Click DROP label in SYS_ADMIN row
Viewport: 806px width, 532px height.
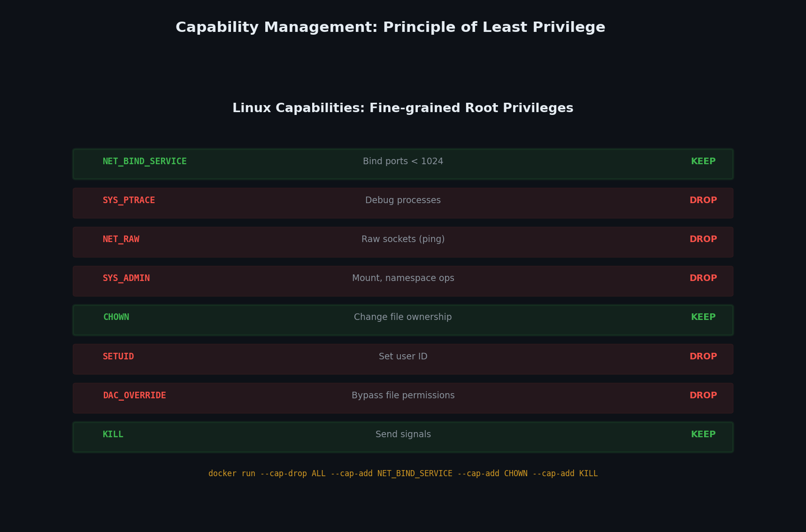tap(703, 278)
